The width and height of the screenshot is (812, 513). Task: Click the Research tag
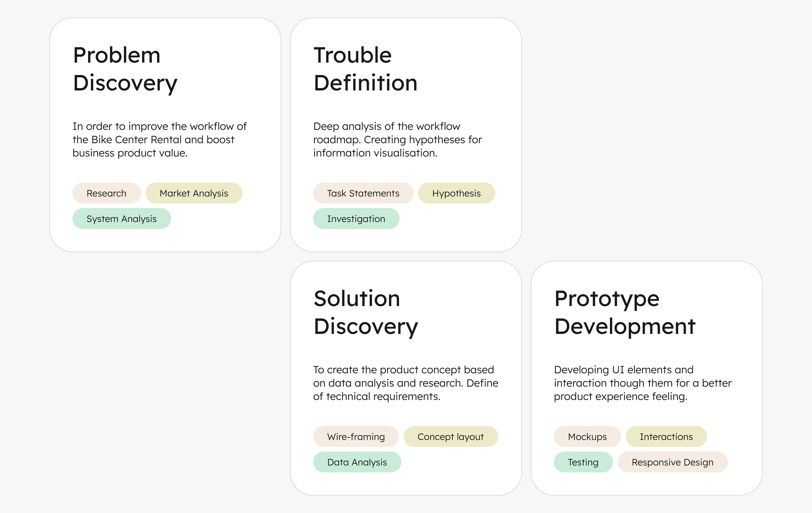[106, 193]
